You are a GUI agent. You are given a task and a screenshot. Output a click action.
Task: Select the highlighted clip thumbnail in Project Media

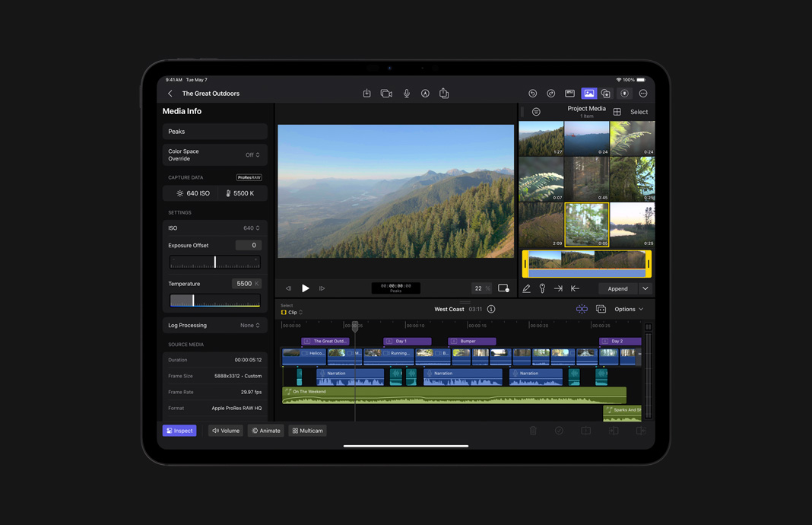pos(587,224)
